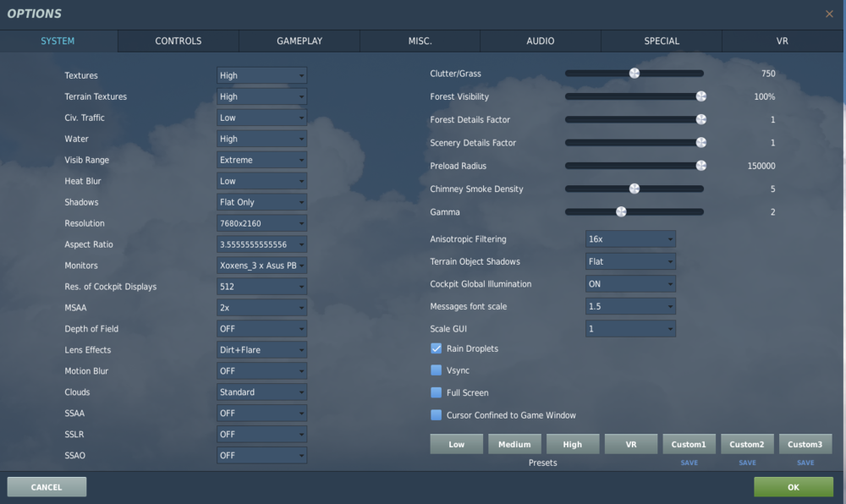Open the Textures quality dropdown
This screenshot has height=504, width=846.
click(x=261, y=75)
